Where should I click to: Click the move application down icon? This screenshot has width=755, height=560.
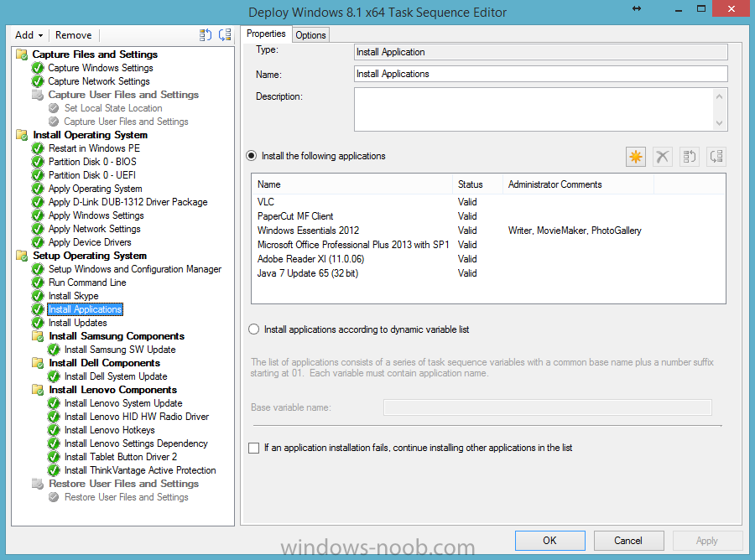click(x=716, y=157)
